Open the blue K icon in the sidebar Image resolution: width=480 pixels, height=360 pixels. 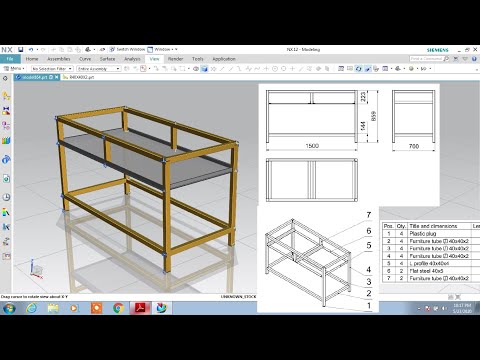pyautogui.click(x=6, y=227)
